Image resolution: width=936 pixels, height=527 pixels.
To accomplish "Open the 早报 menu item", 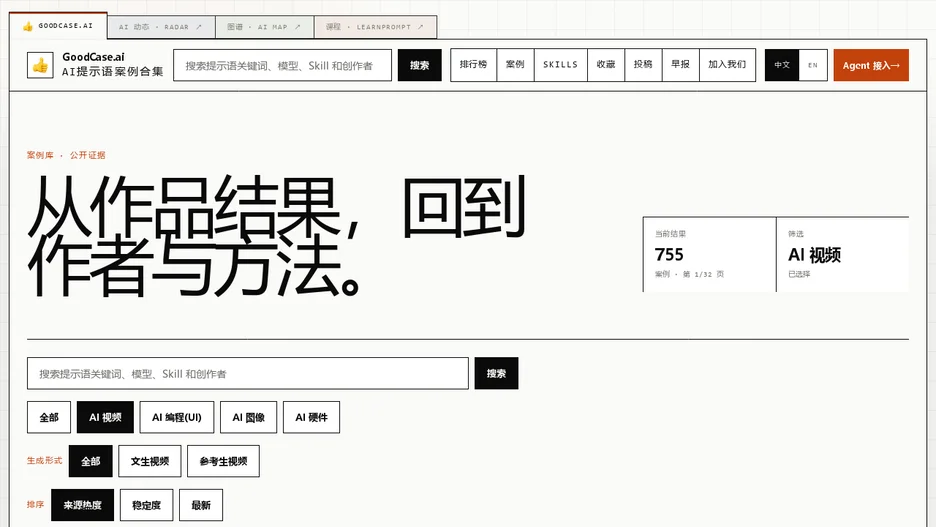I will coord(681,64).
